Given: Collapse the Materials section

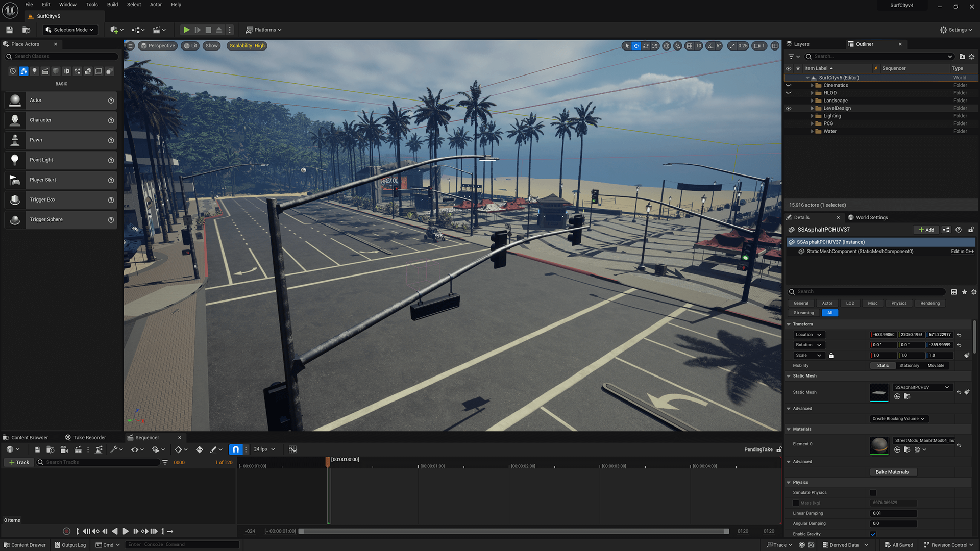Looking at the screenshot, I should (x=789, y=429).
